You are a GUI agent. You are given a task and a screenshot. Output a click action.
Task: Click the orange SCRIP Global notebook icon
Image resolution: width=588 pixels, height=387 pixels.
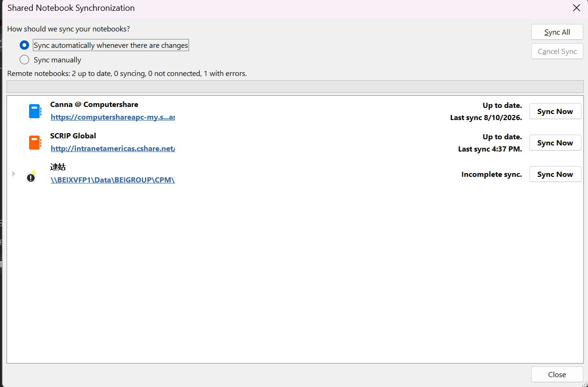click(x=35, y=143)
